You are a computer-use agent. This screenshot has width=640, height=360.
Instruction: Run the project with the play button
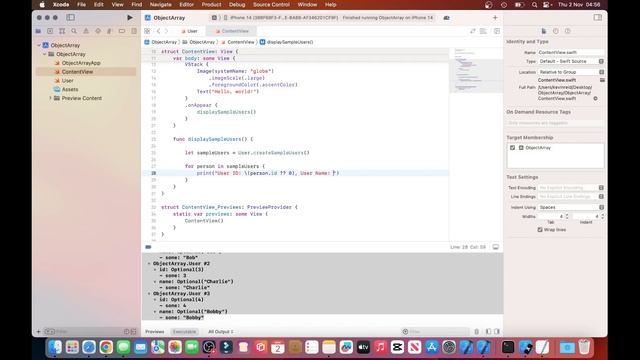click(x=129, y=18)
